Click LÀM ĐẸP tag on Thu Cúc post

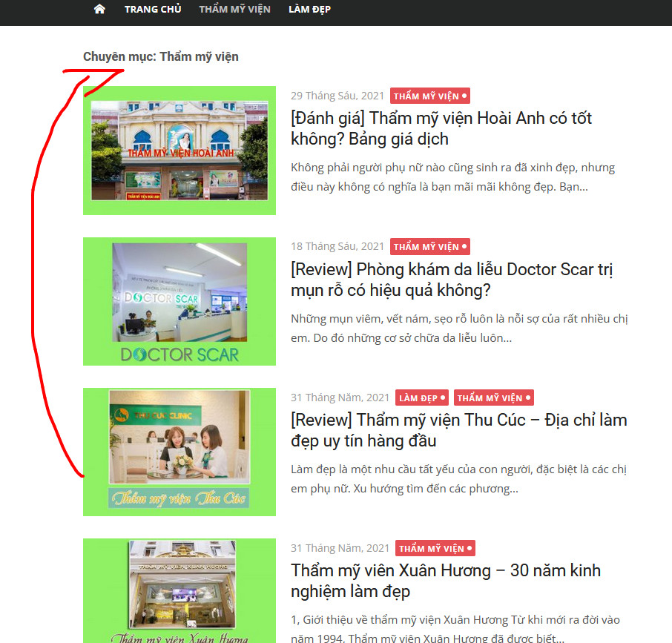pyautogui.click(x=422, y=398)
